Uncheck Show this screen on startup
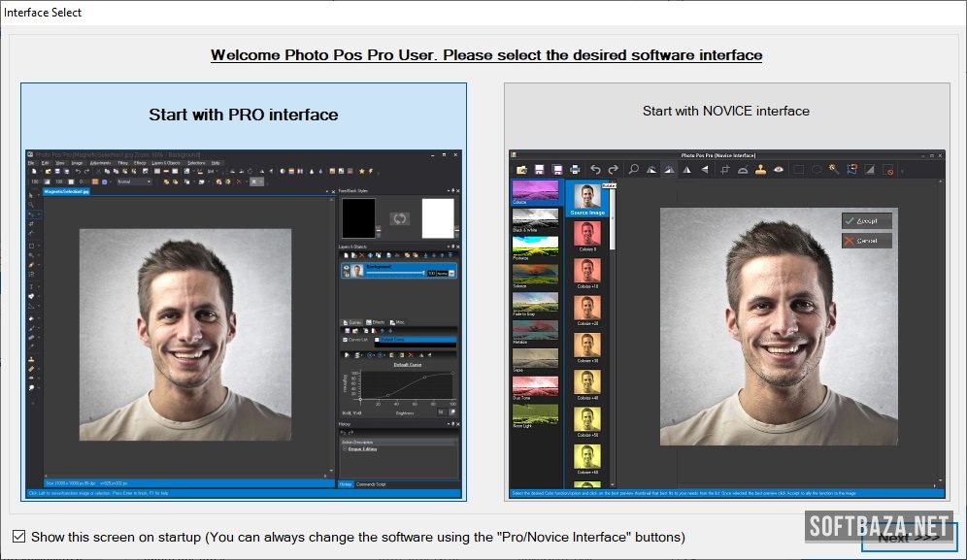967x560 pixels. click(x=18, y=537)
